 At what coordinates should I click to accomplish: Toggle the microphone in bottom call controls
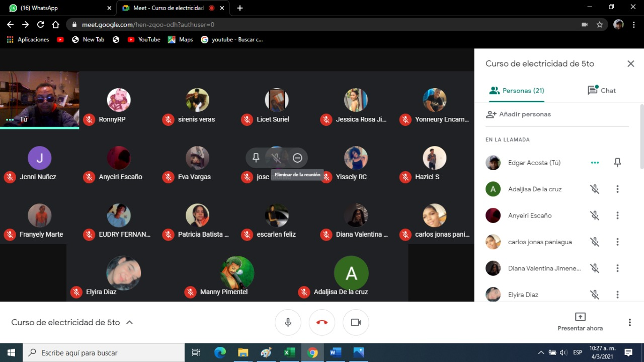point(288,322)
